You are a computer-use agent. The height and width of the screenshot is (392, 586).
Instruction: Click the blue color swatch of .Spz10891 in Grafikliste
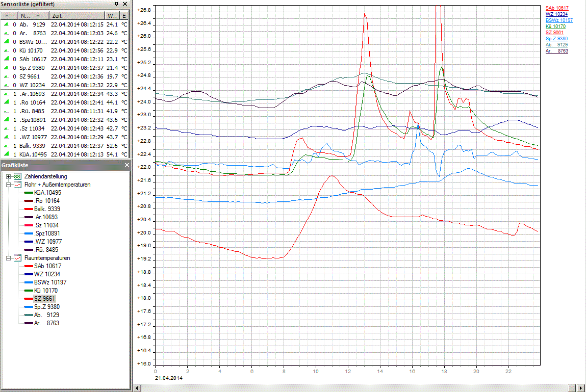(29, 233)
